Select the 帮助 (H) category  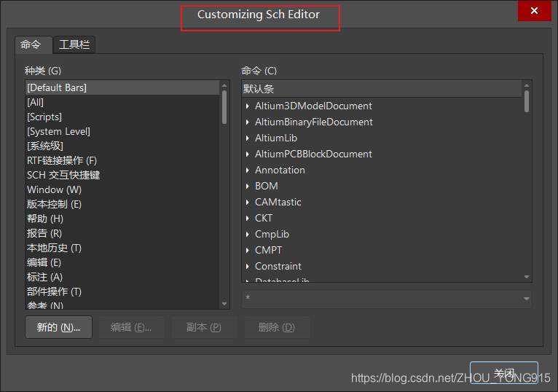[123, 219]
